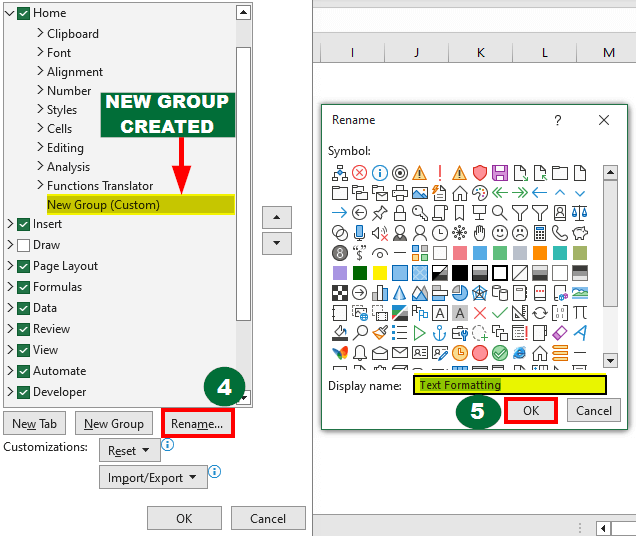This screenshot has width=636, height=536.
Task: Choose the balance scales symbol
Action: point(580,213)
